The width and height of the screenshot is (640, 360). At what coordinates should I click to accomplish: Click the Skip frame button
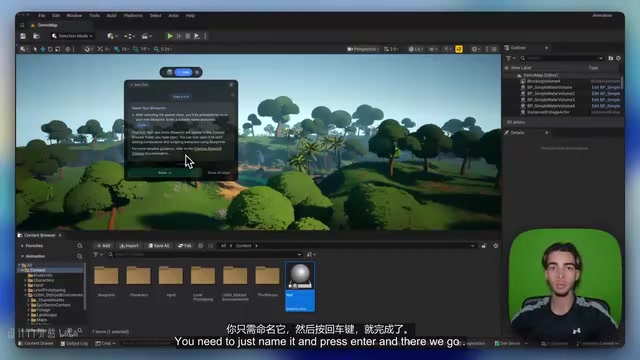[179, 36]
